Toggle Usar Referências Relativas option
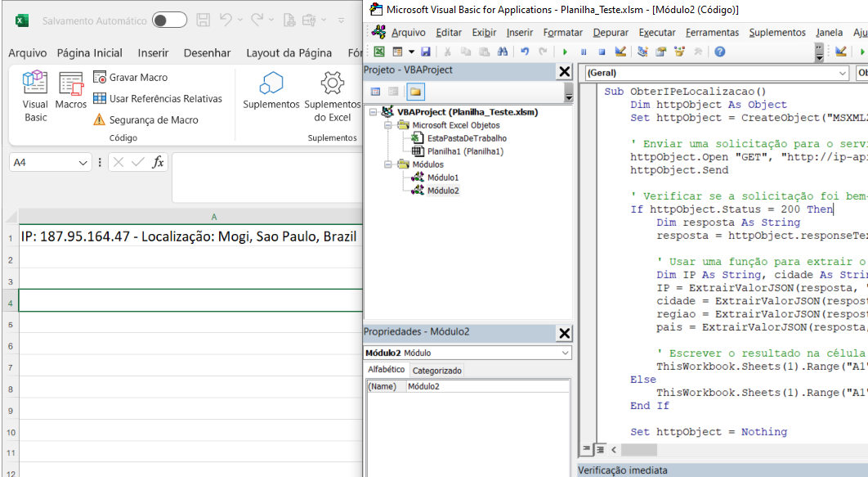The image size is (868, 477). point(157,99)
